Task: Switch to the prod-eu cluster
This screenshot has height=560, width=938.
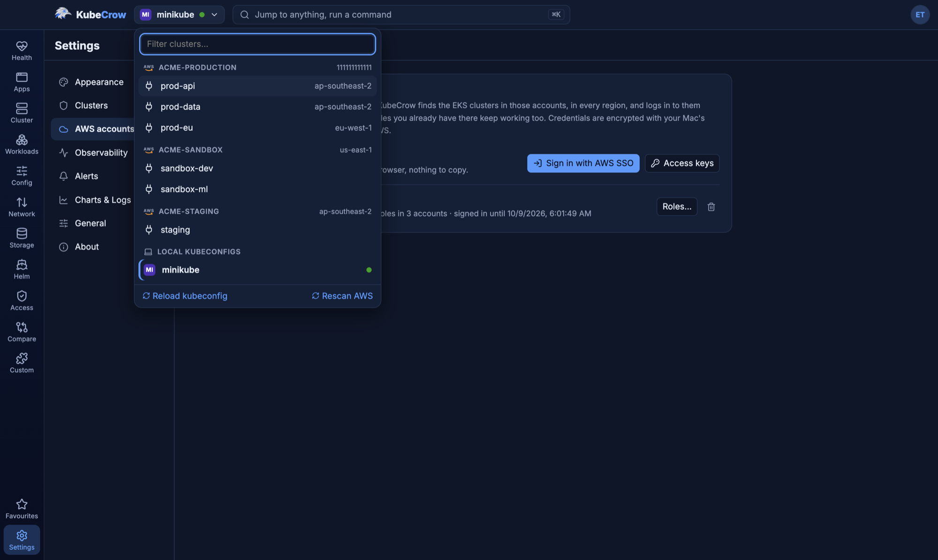Action: (x=257, y=128)
